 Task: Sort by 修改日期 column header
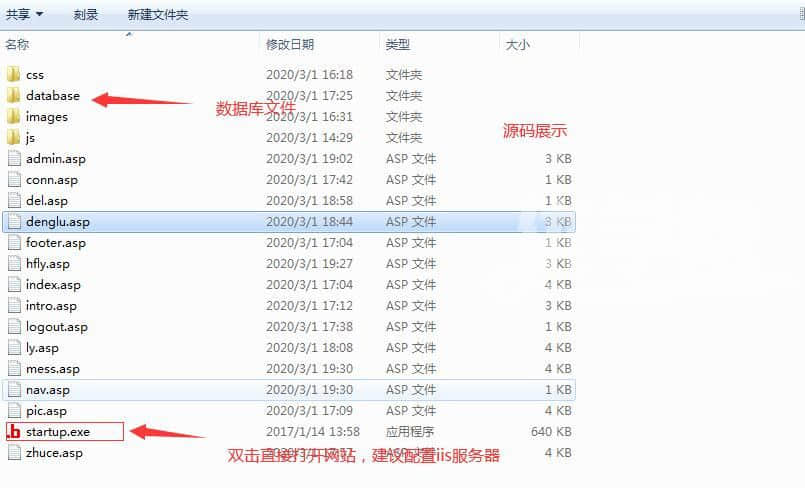coord(290,45)
